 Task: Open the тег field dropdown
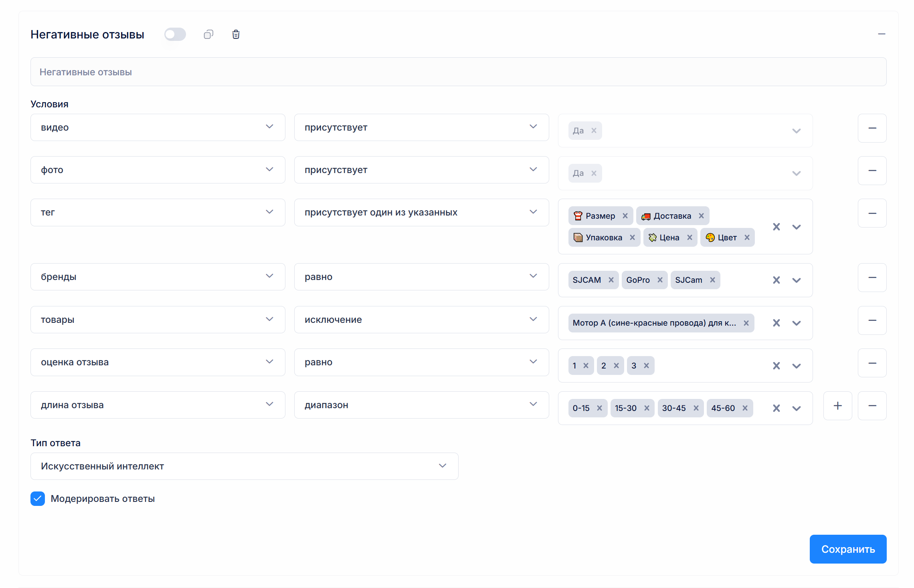[158, 212]
